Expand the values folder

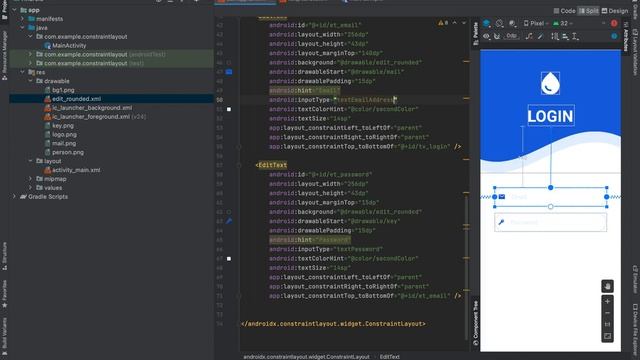click(x=30, y=188)
